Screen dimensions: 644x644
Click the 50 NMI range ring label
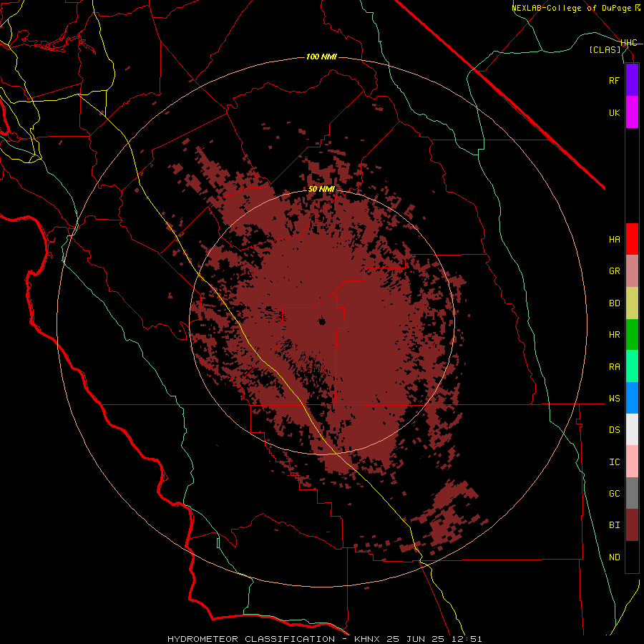tap(321, 190)
